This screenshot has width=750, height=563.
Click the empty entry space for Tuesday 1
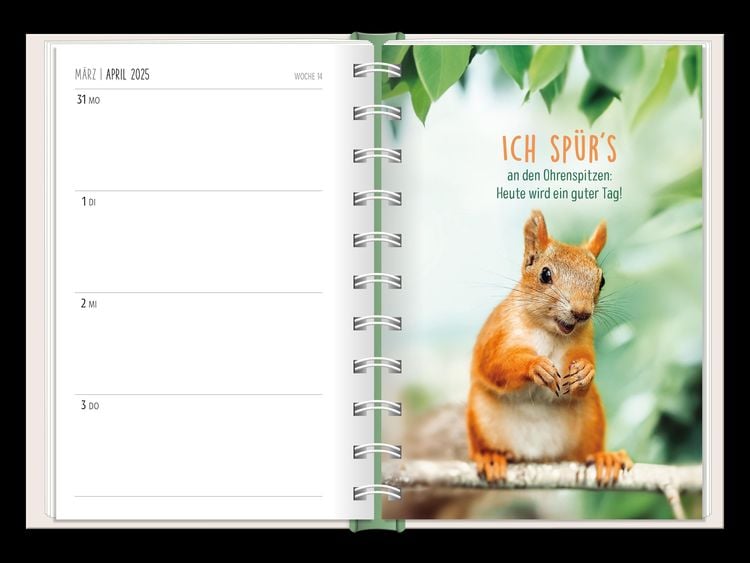(200, 247)
